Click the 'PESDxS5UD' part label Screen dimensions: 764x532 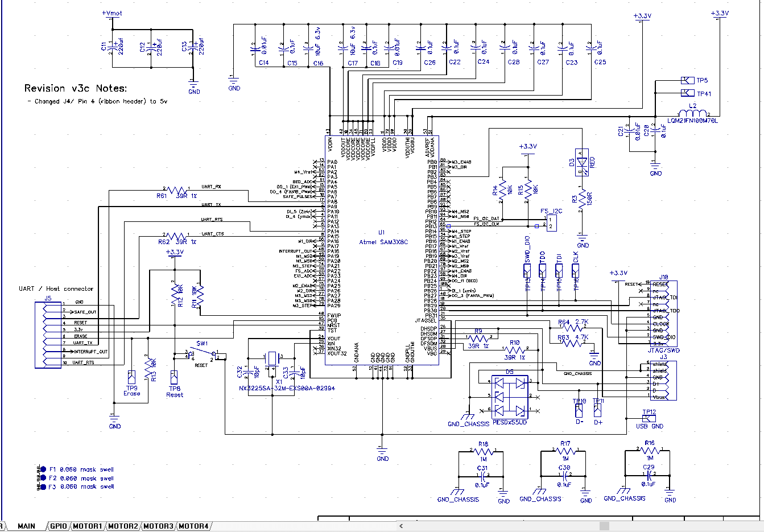click(x=509, y=423)
